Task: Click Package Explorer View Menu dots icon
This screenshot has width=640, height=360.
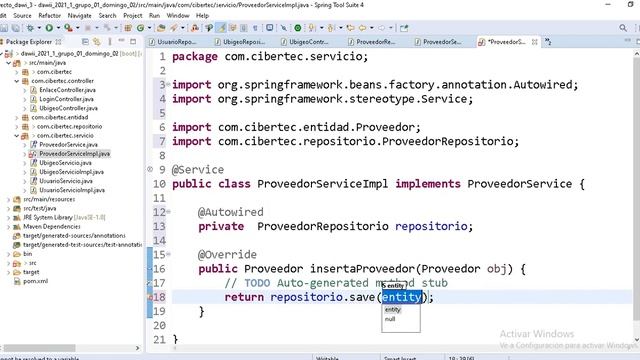Action: pos(109,42)
